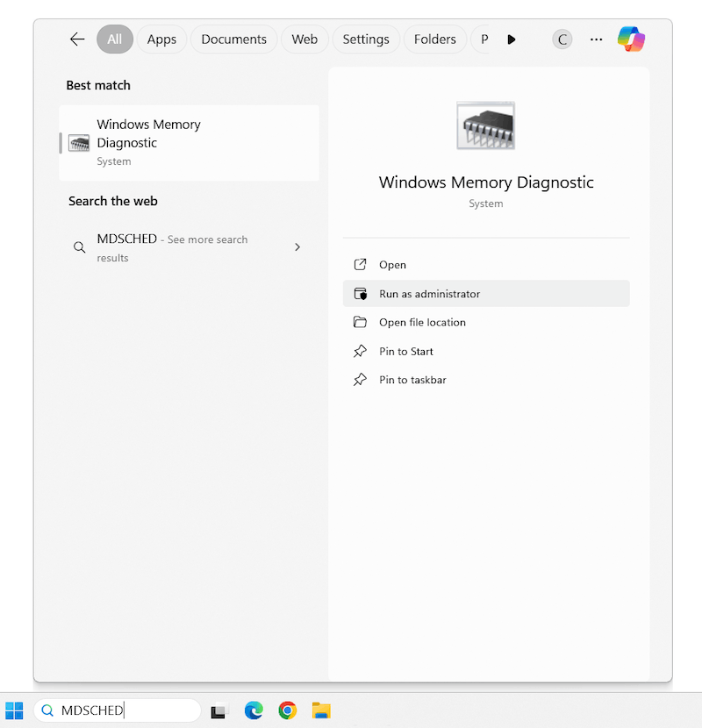This screenshot has height=728, width=702.
Task: Open MDSCHED web search results
Action: 189,247
